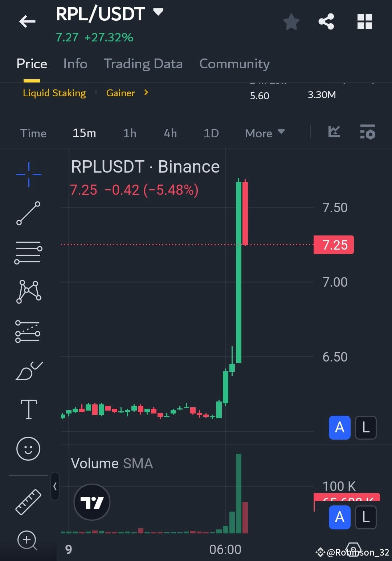This screenshot has width=392, height=561.
Task: Toggle log scale with the L button
Action: tap(365, 428)
